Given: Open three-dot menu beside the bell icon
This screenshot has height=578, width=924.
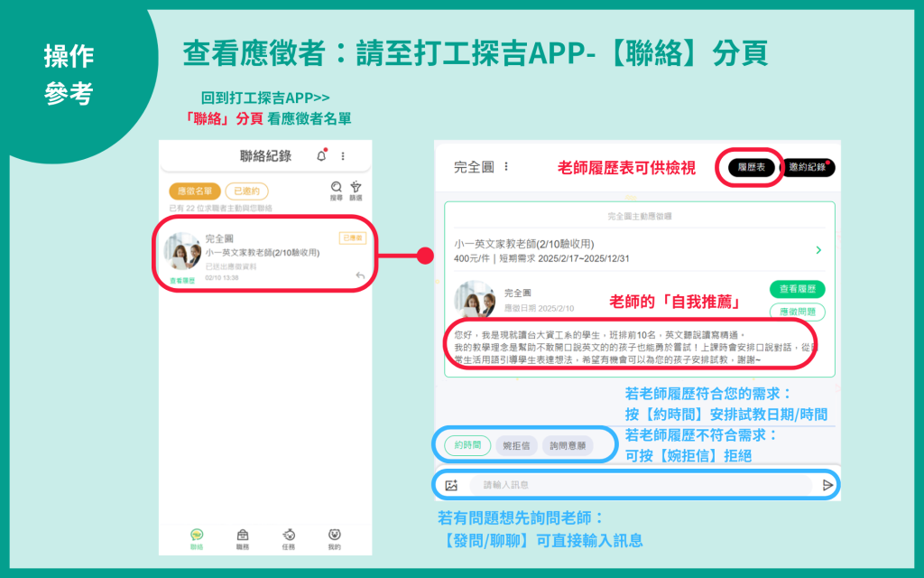Looking at the screenshot, I should coord(343,156).
